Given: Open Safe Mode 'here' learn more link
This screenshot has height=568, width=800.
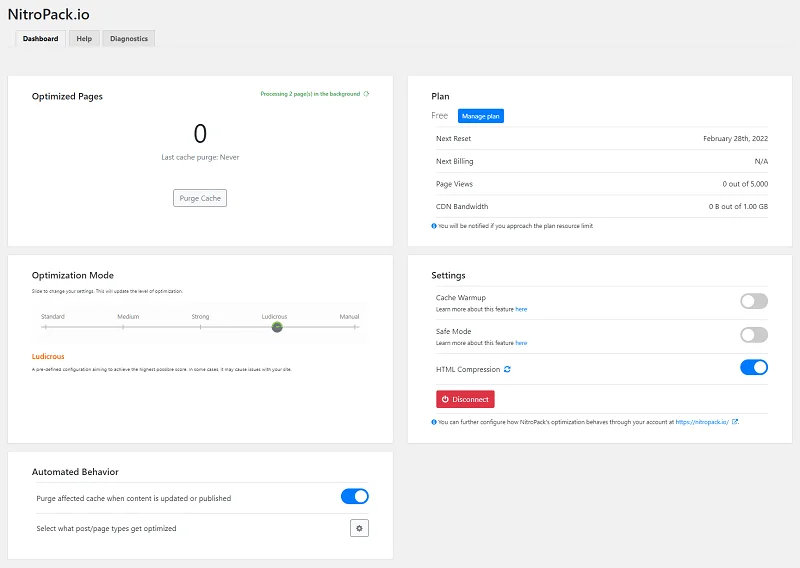Looking at the screenshot, I should [521, 343].
